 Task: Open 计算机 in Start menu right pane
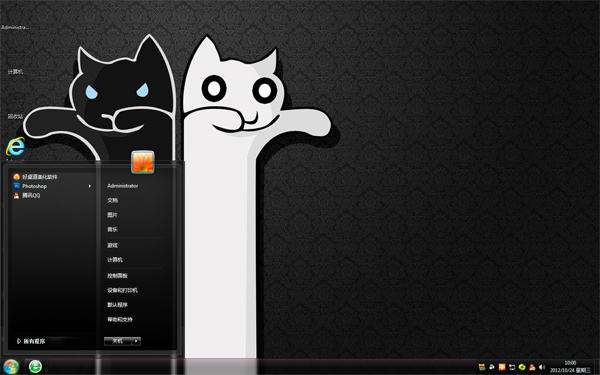[x=115, y=259]
